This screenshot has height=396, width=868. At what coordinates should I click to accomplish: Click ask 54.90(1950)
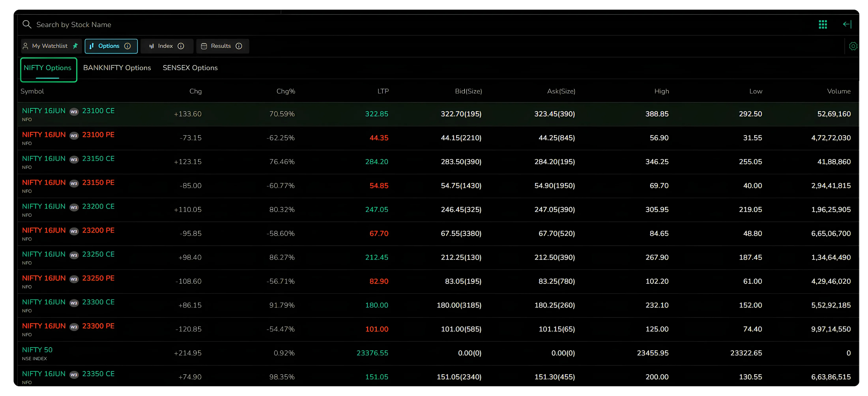pyautogui.click(x=555, y=186)
